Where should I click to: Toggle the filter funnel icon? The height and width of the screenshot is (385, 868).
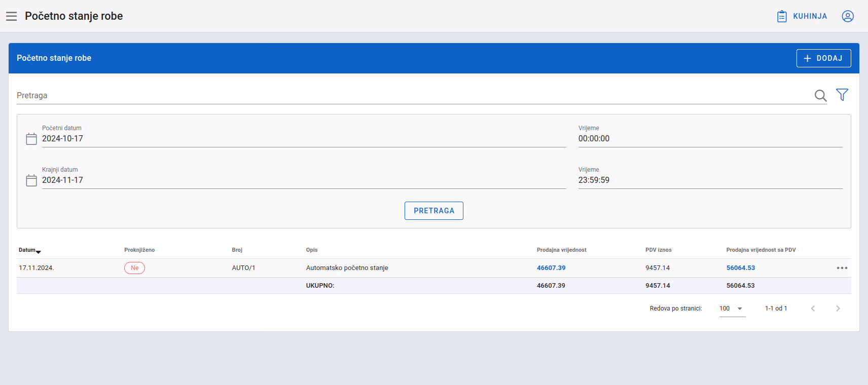[x=842, y=95]
